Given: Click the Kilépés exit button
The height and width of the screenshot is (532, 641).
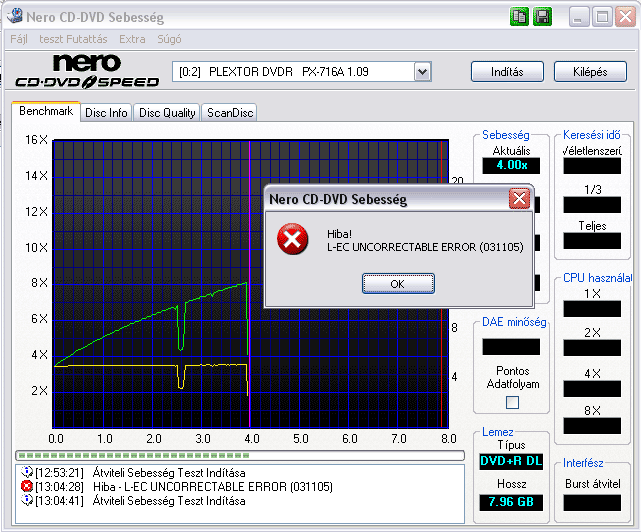Looking at the screenshot, I should (590, 72).
